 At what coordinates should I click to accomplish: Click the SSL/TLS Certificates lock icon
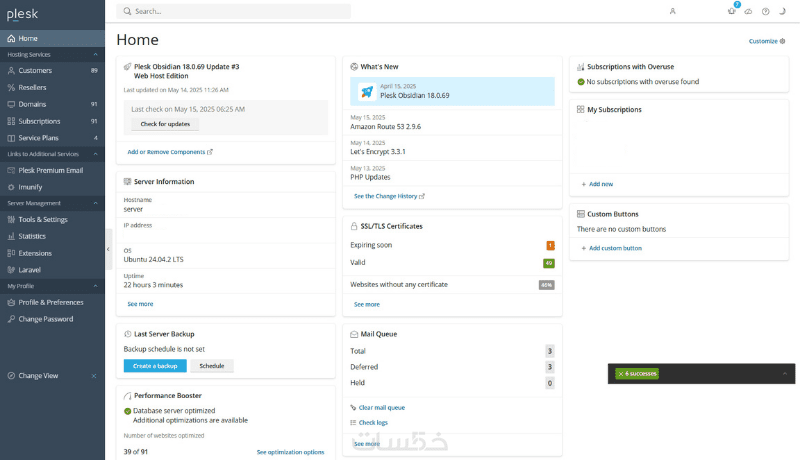(x=354, y=226)
